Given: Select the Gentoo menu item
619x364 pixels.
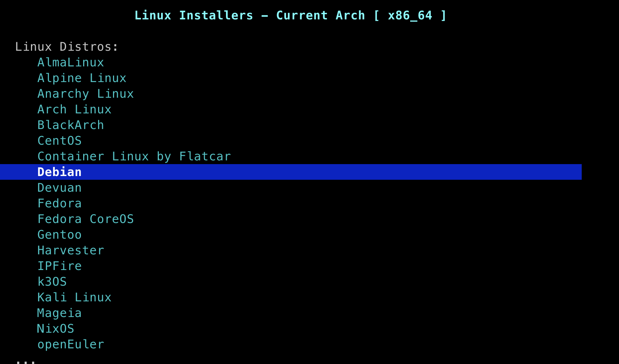Looking at the screenshot, I should [x=59, y=235].
